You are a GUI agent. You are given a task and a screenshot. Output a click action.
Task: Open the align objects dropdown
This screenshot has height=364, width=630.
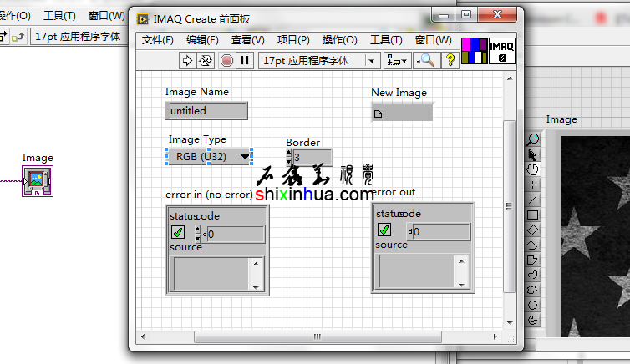pyautogui.click(x=397, y=60)
